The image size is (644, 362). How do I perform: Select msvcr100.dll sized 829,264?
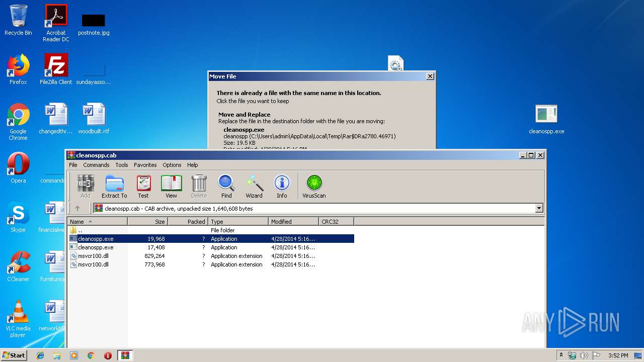[211, 256]
